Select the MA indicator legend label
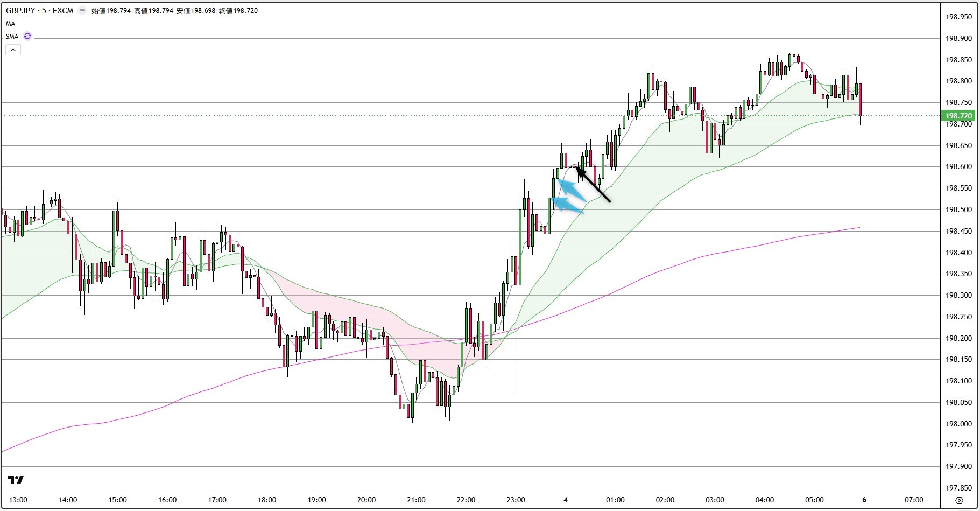The height and width of the screenshot is (511, 980). point(11,24)
